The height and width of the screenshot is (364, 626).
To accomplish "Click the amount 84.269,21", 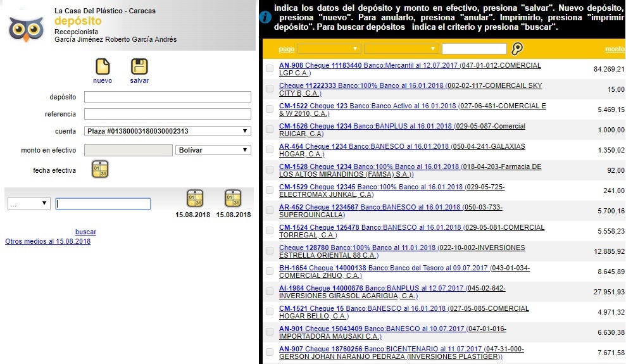I will pyautogui.click(x=609, y=69).
